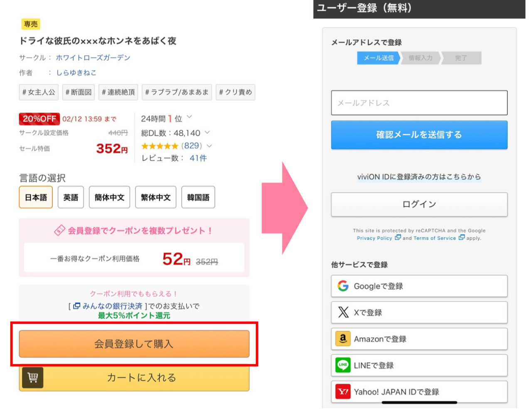Expand the star rating chevron

pos(209,146)
